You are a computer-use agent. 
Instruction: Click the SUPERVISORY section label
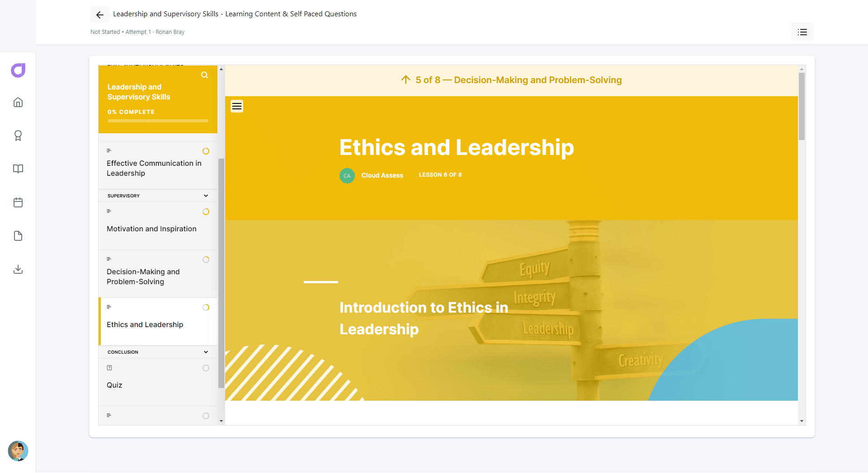(123, 196)
